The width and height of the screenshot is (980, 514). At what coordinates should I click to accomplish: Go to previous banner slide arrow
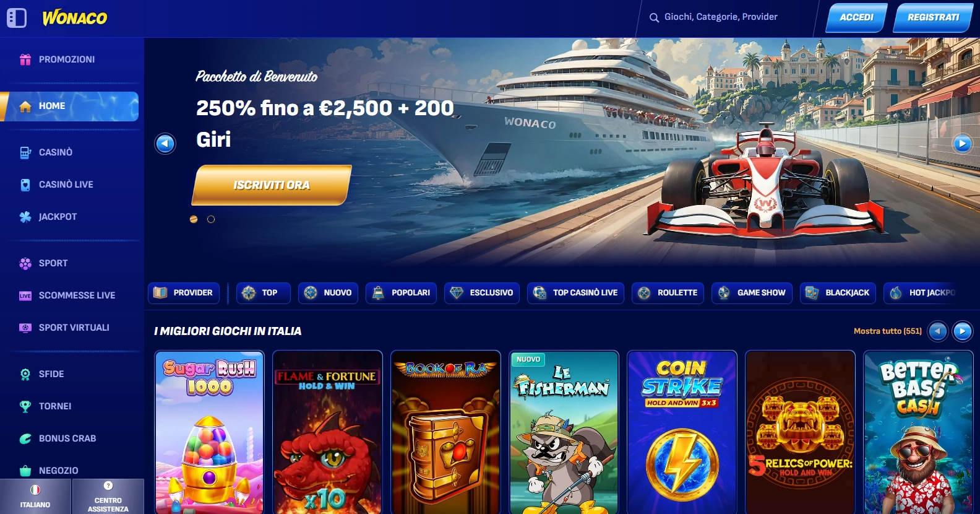click(x=165, y=144)
